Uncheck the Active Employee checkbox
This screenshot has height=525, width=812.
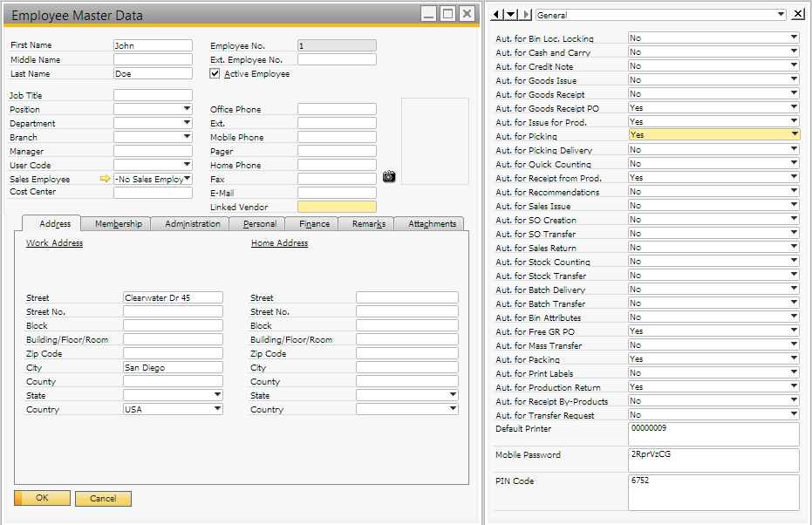tap(214, 72)
